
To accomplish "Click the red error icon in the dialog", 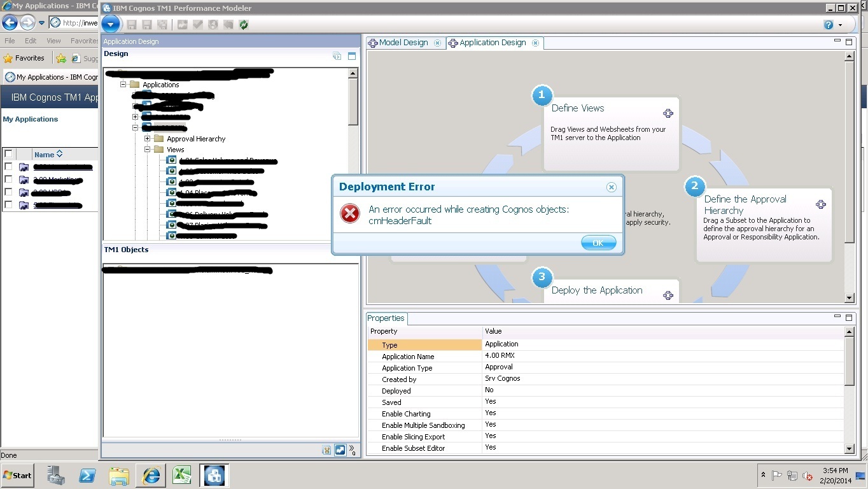I will pyautogui.click(x=350, y=213).
